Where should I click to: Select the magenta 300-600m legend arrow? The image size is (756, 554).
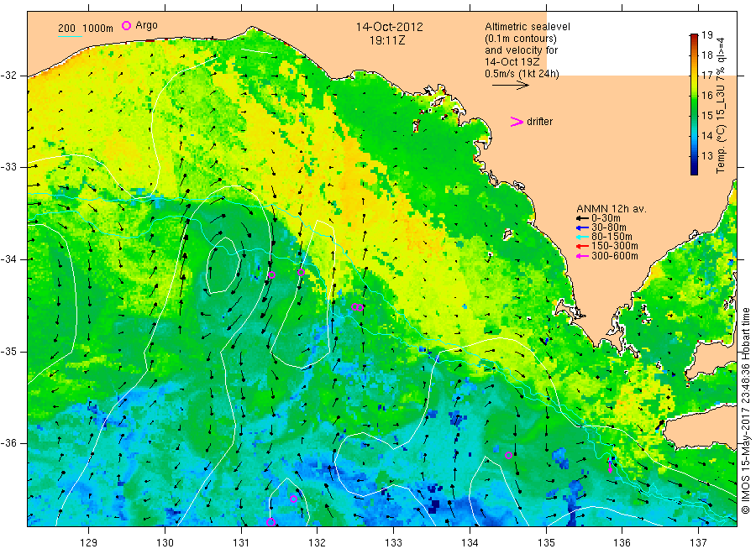pos(582,256)
